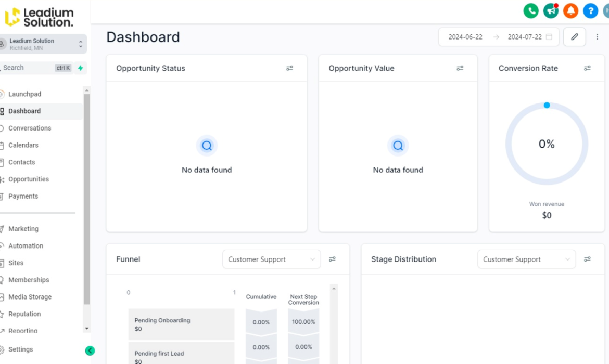Open the three-dot dashboard options menu
The height and width of the screenshot is (364, 609).
tap(597, 37)
